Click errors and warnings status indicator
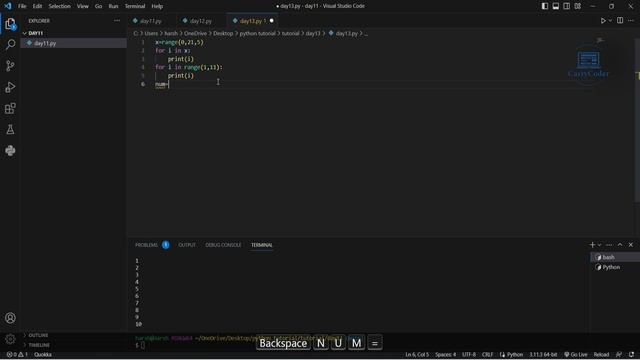The width and height of the screenshot is (640, 360). click(17, 354)
